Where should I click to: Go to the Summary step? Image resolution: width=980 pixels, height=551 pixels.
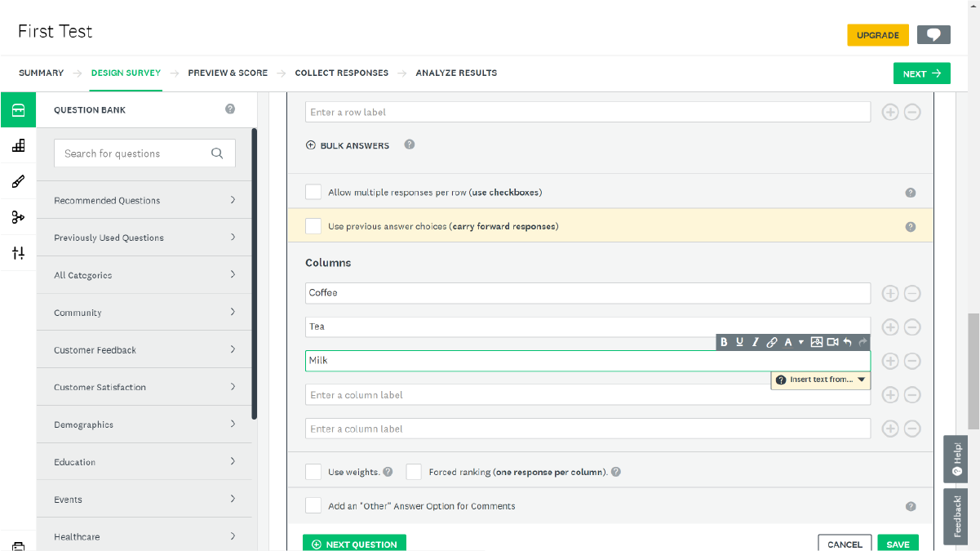(x=41, y=73)
